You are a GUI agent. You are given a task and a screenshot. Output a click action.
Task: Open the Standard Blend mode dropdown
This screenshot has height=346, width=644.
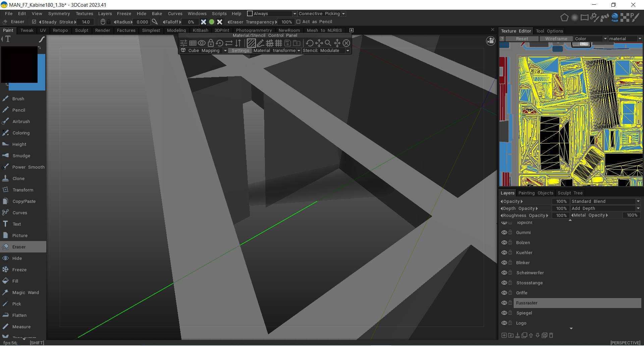(x=605, y=201)
